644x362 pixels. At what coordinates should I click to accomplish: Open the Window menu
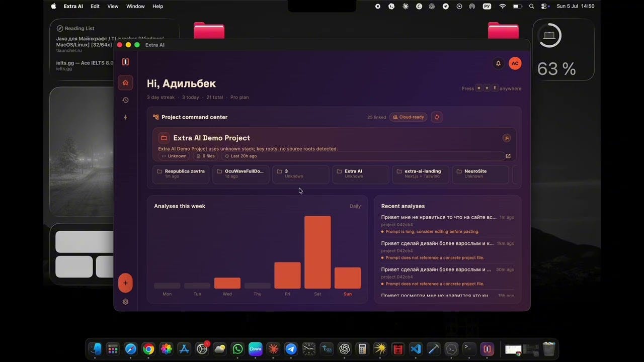pyautogui.click(x=135, y=7)
